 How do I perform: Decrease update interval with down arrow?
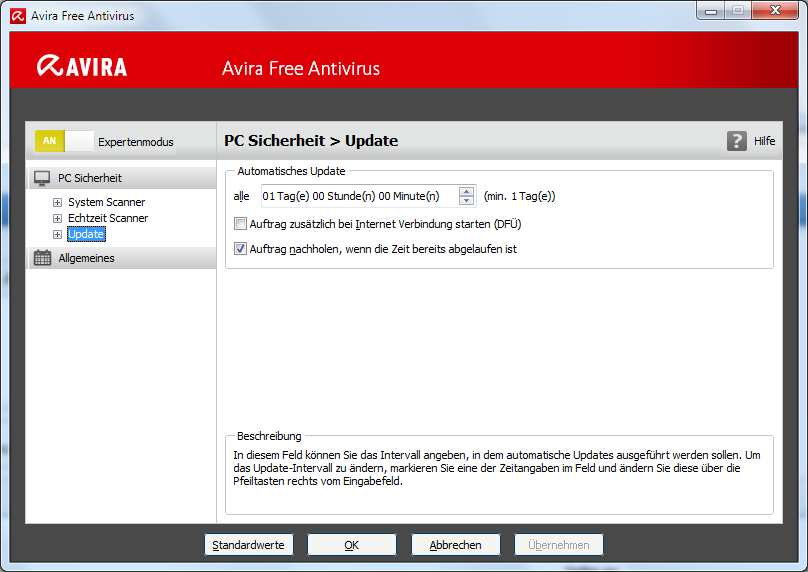coord(466,200)
